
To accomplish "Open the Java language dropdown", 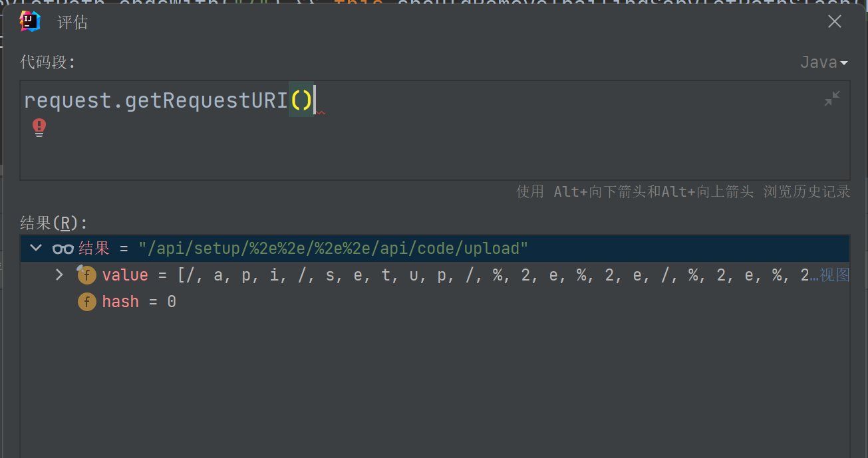I will tap(823, 62).
